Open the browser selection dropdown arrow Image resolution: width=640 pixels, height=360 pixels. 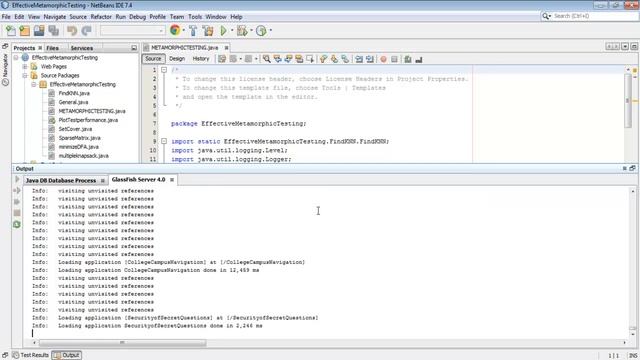pos(184,31)
